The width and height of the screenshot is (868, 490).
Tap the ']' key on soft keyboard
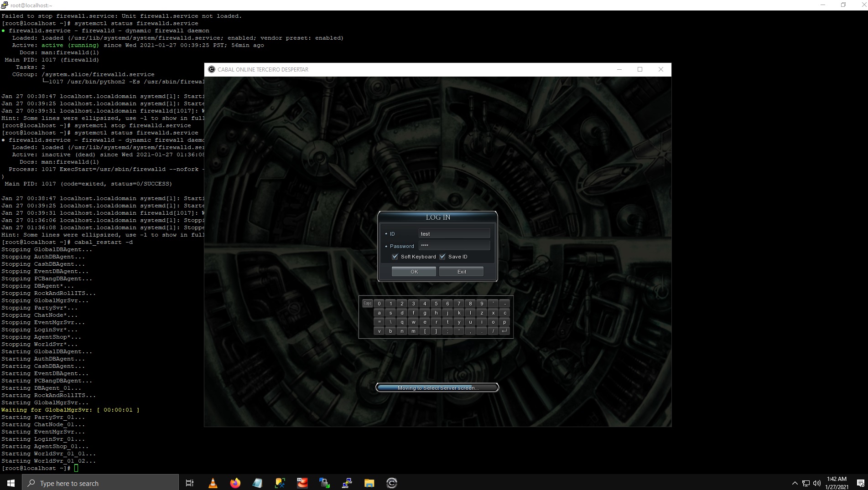click(x=436, y=331)
